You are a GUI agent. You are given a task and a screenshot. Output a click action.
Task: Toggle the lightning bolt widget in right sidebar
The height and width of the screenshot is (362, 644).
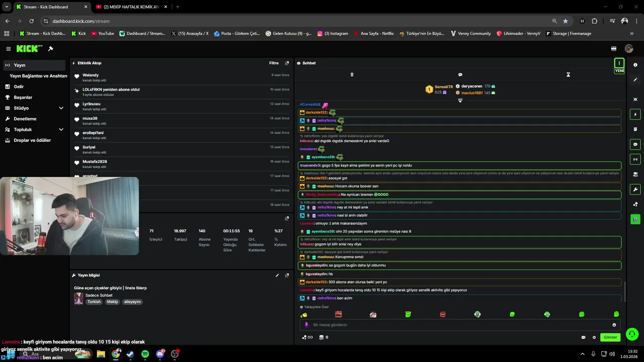pos(635,115)
